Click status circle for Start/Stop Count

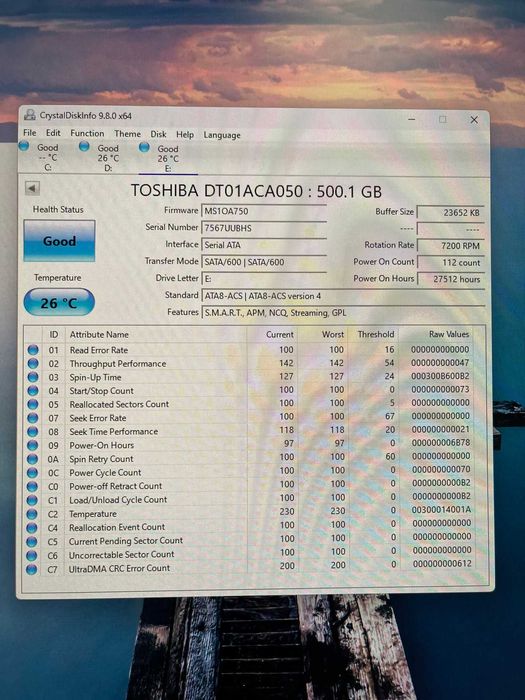pos(33,391)
